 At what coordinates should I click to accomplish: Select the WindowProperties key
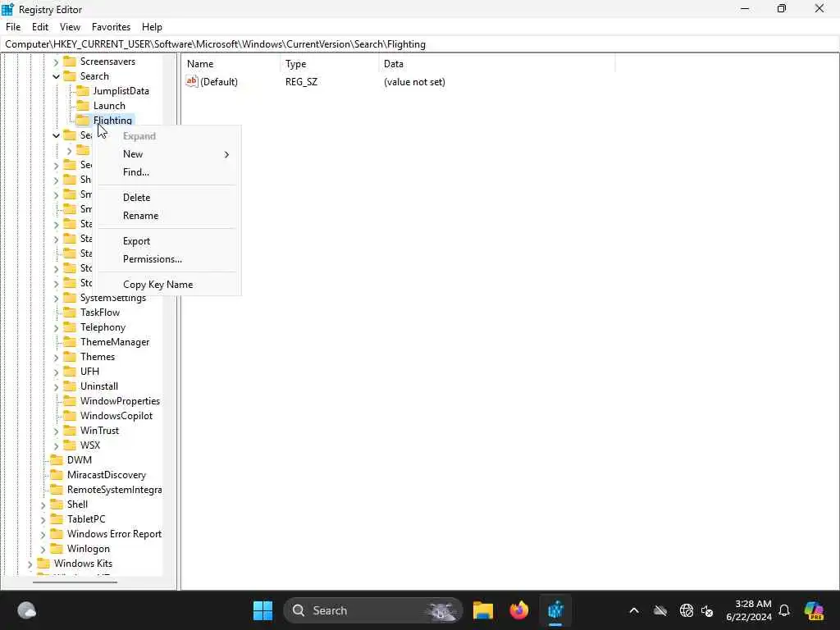coord(120,400)
